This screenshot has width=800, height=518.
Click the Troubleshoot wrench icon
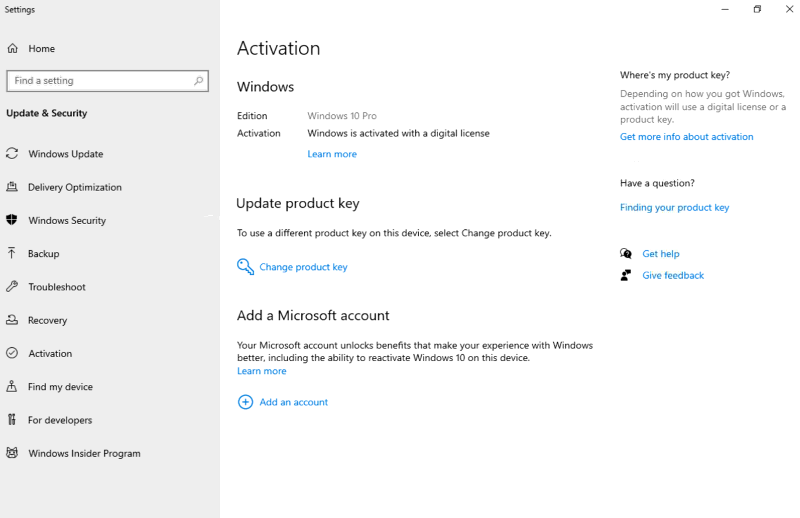(12, 287)
